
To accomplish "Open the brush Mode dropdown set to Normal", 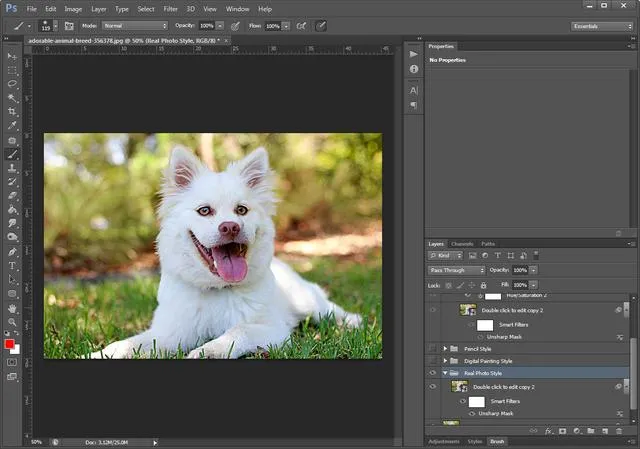I will click(x=135, y=26).
